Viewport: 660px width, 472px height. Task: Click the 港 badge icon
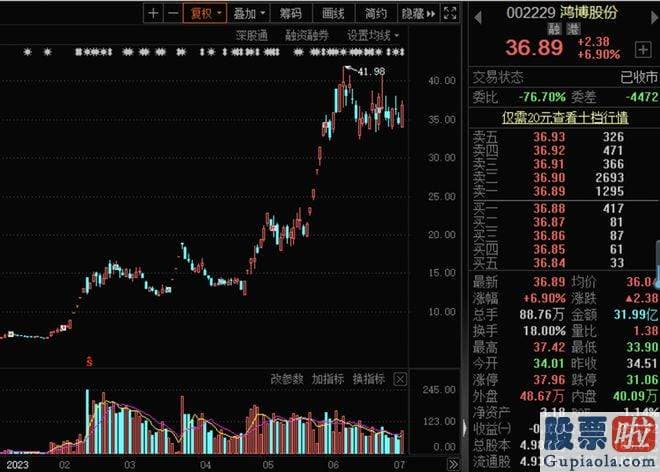(x=573, y=29)
